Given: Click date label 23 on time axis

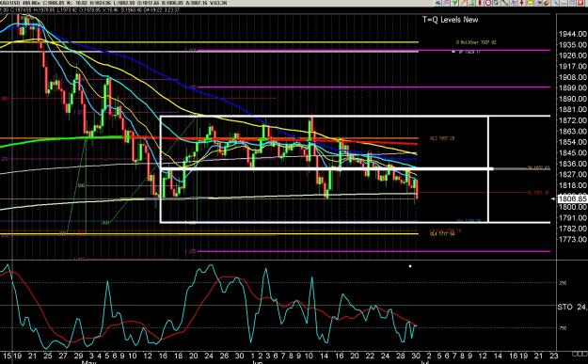Looking at the screenshot, I should pyautogui.click(x=553, y=356).
